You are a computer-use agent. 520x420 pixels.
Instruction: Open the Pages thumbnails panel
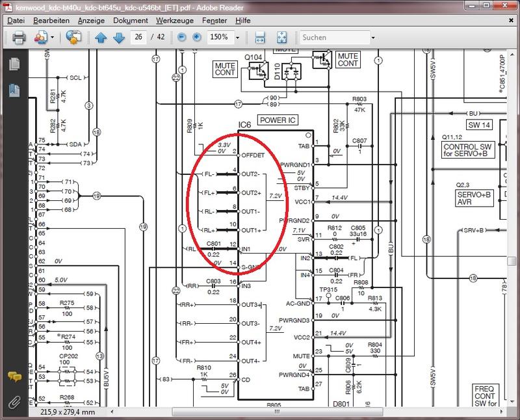click(14, 64)
